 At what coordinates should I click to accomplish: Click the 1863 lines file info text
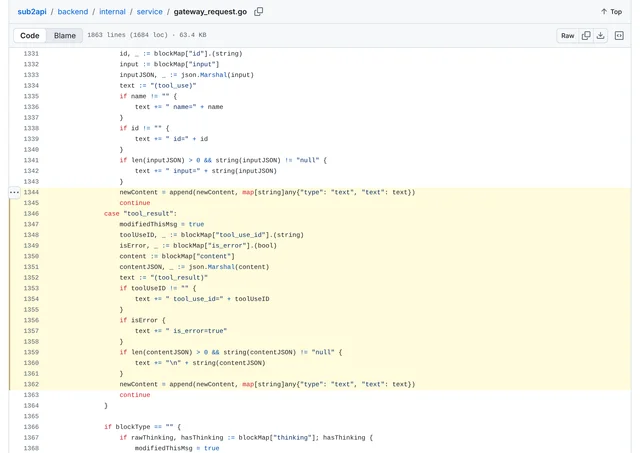(x=147, y=35)
